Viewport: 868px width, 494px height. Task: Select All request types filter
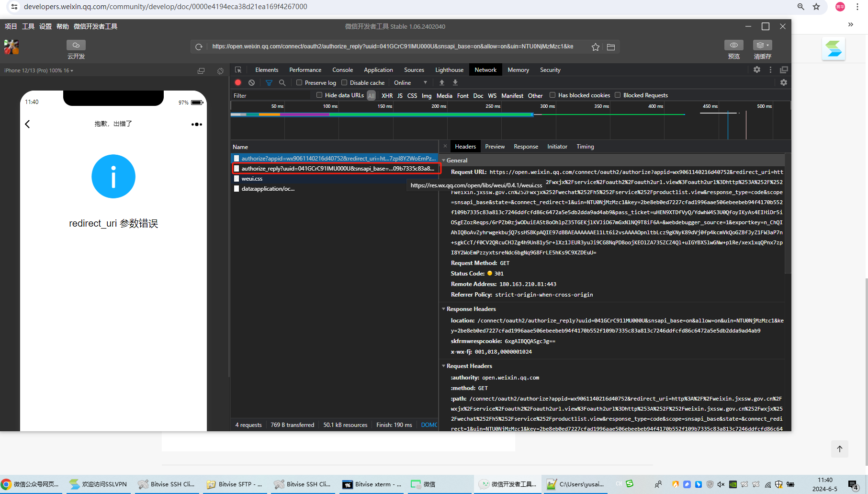[x=372, y=96]
